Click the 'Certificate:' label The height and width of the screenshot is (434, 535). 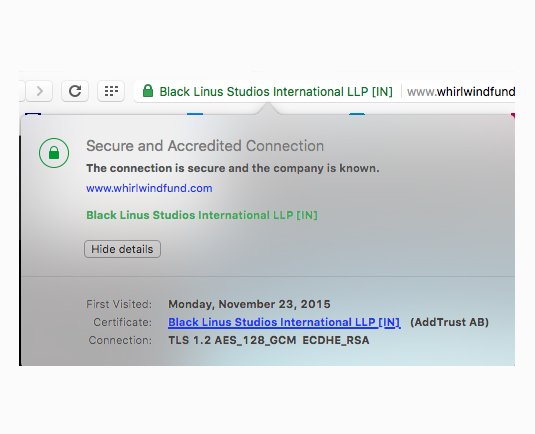tap(122, 322)
